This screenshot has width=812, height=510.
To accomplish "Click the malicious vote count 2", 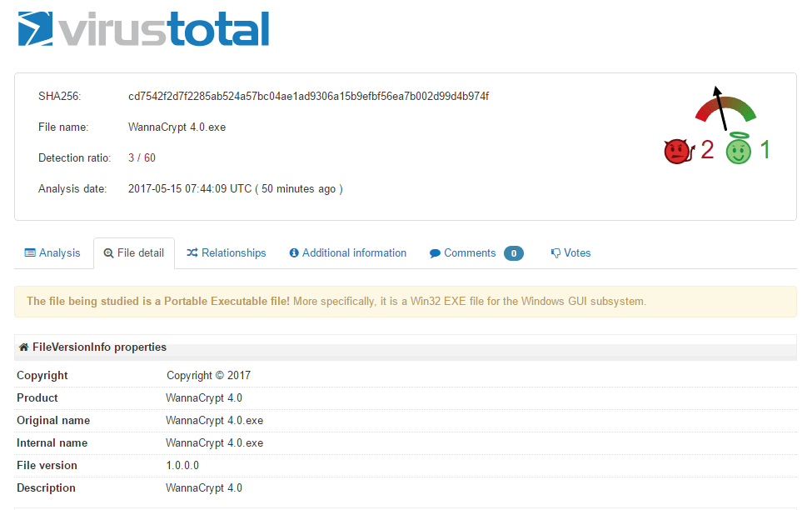I will click(707, 150).
